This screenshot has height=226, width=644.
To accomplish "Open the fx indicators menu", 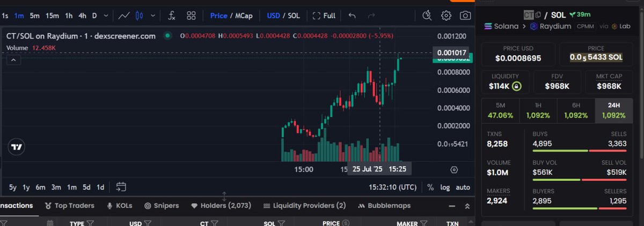I will pos(172,16).
